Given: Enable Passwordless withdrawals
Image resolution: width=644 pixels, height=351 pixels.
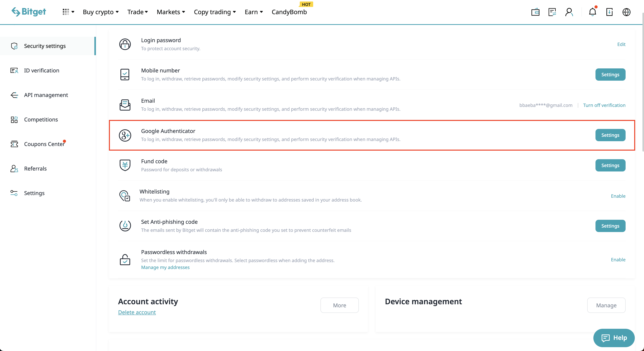Looking at the screenshot, I should (618, 260).
